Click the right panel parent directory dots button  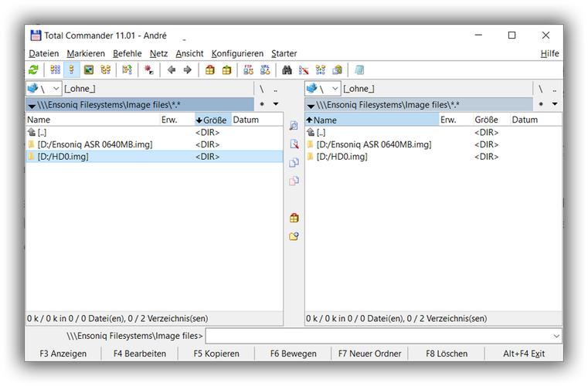click(x=554, y=90)
